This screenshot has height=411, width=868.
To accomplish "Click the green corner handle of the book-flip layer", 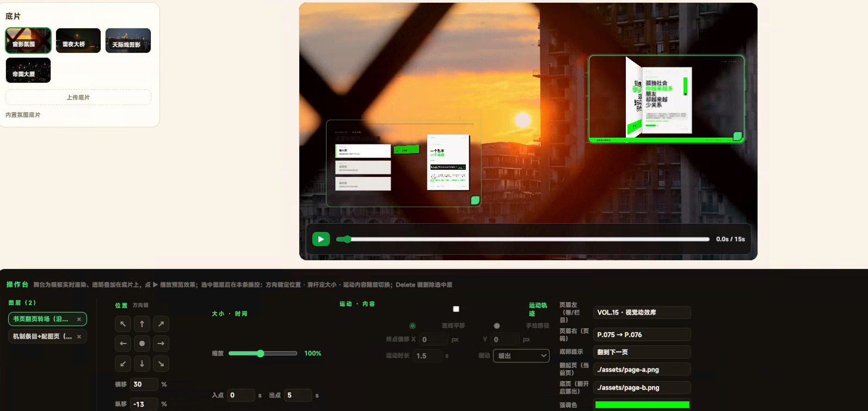I will click(x=737, y=136).
